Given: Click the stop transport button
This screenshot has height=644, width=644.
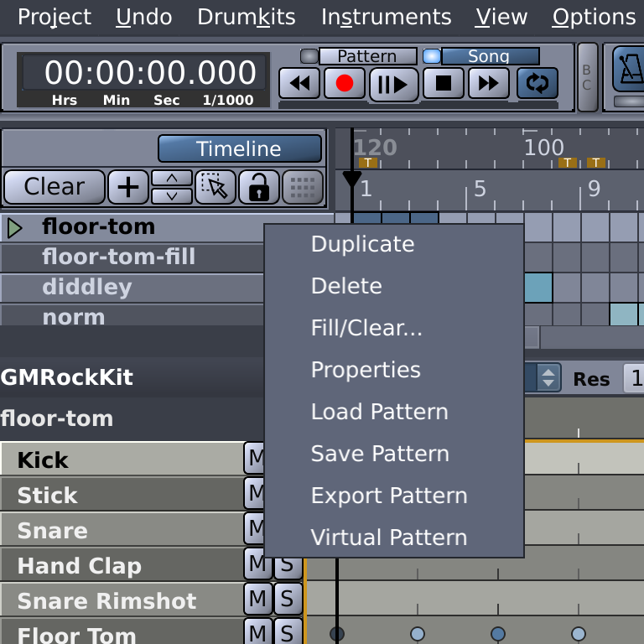Looking at the screenshot, I should pos(443,83).
